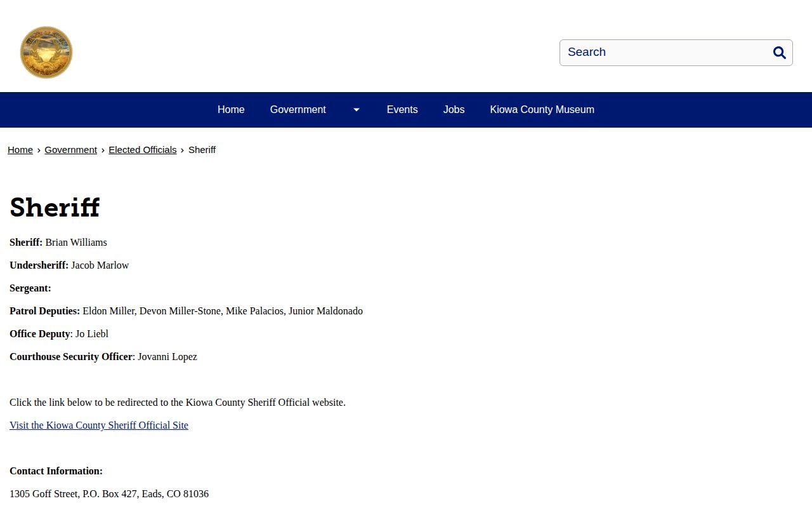Follow the Elected Officials breadcrumb link
Screen dimensions: 812x508
click(x=143, y=150)
